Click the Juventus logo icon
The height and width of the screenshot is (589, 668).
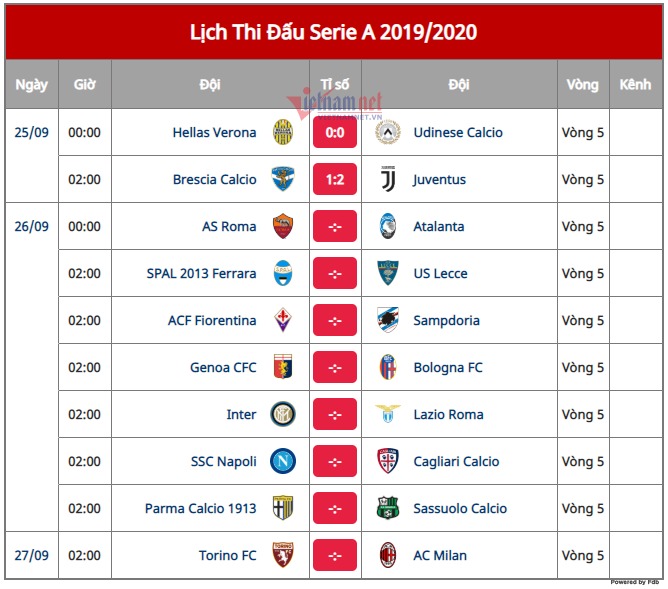click(x=388, y=179)
